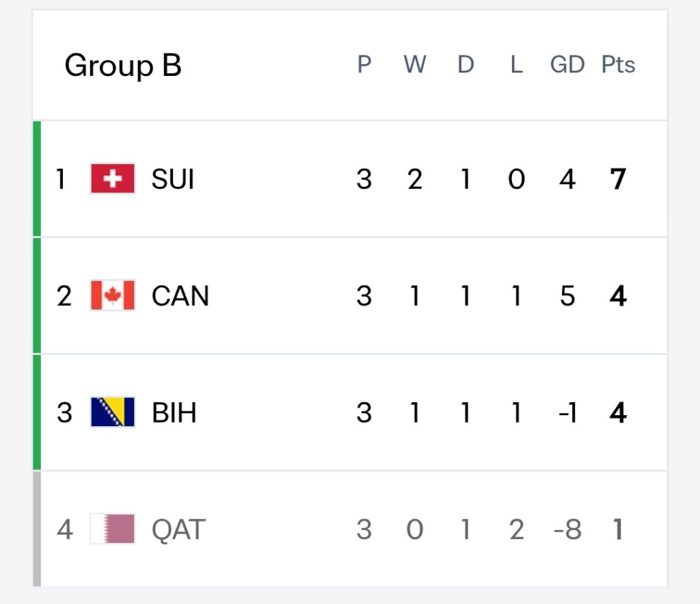Click the Switzerland flag icon
The image size is (700, 604).
coord(113,179)
